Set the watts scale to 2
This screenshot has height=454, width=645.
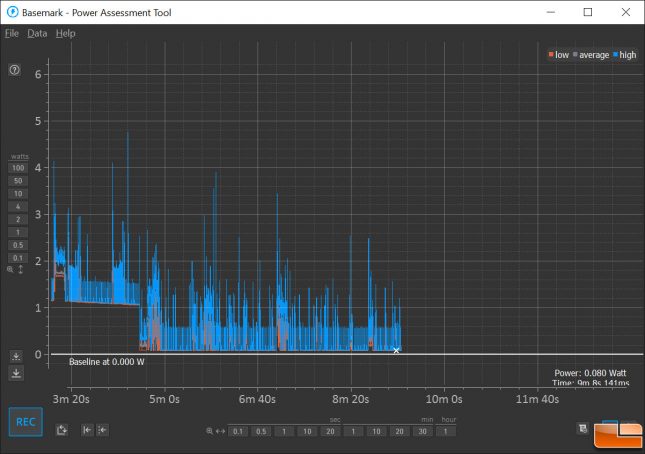(x=18, y=220)
